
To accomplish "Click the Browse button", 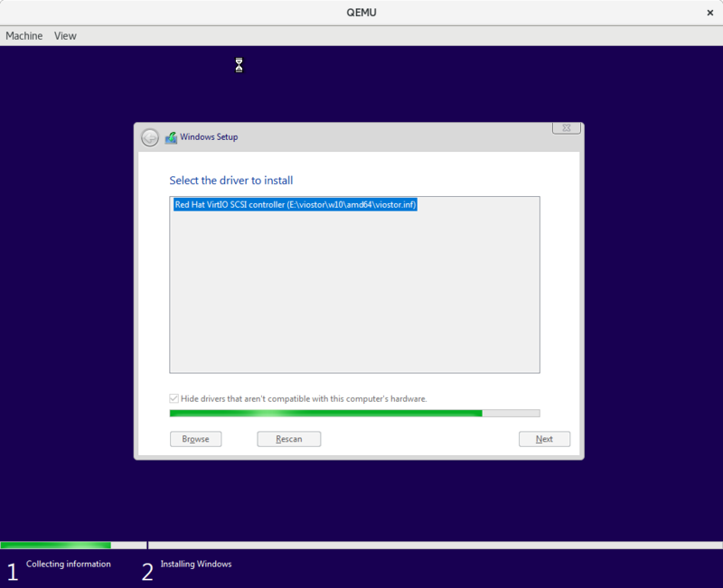I will pos(195,439).
